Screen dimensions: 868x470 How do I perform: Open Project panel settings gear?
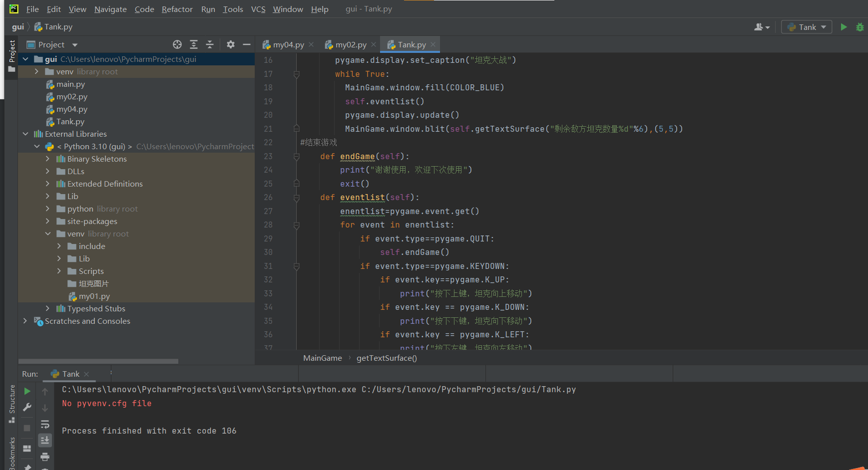pos(230,44)
